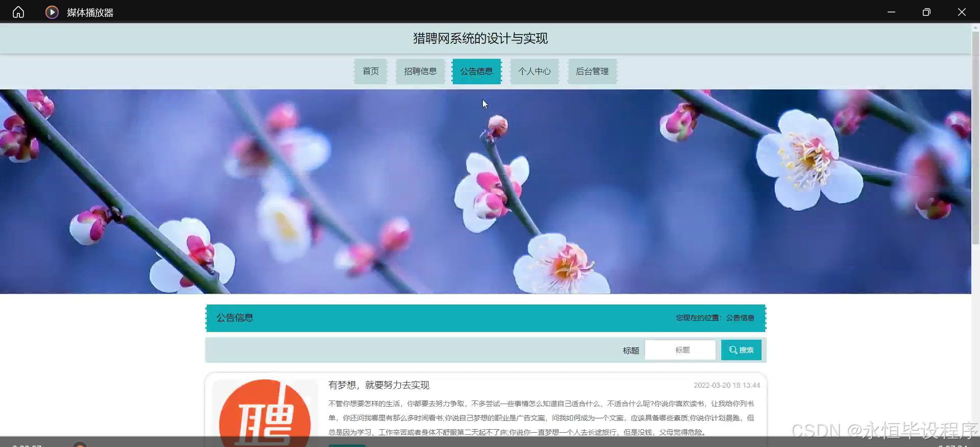
Task: Click the 搜索 search button
Action: [x=741, y=350]
